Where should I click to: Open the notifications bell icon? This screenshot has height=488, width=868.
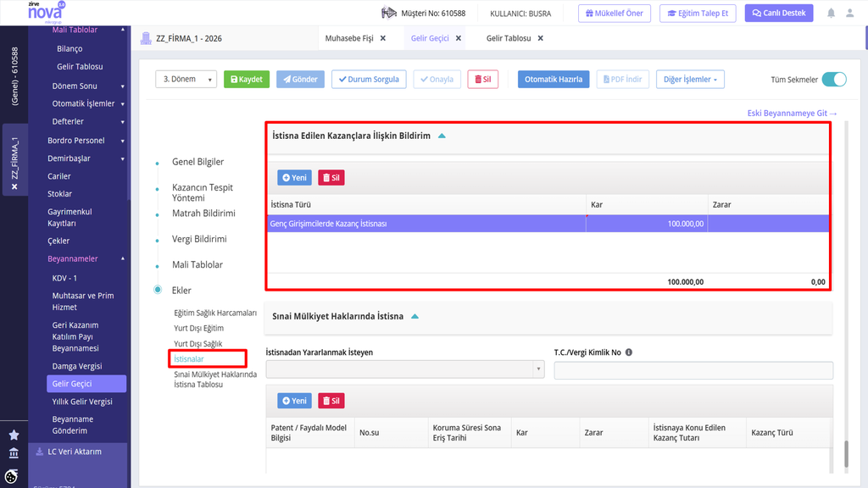831,14
